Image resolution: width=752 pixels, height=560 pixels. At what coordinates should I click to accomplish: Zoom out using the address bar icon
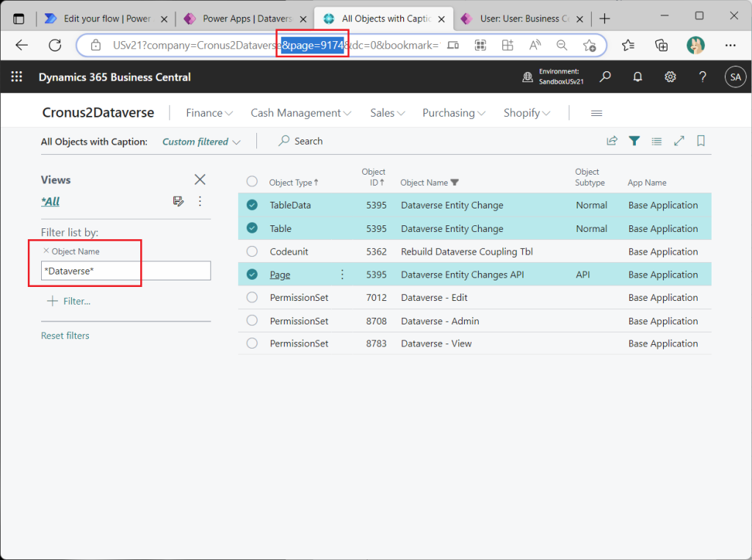(x=562, y=46)
